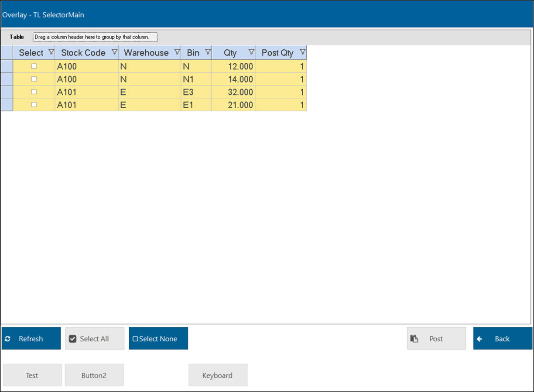Click Post Qty value in the 12.000 row
The width and height of the screenshot is (534, 392).
(281, 66)
